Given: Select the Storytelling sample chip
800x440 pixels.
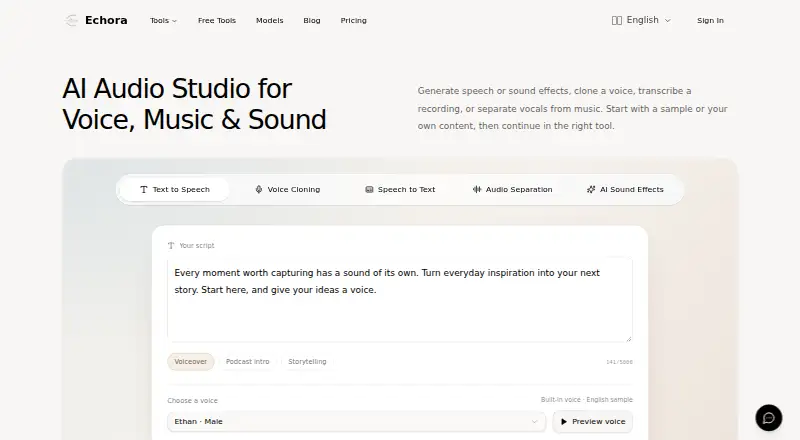Looking at the screenshot, I should [307, 361].
